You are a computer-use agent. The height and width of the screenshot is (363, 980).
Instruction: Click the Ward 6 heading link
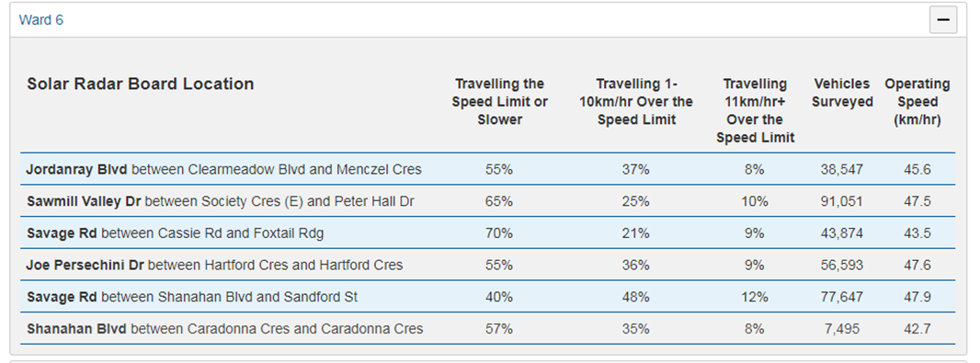point(41,20)
